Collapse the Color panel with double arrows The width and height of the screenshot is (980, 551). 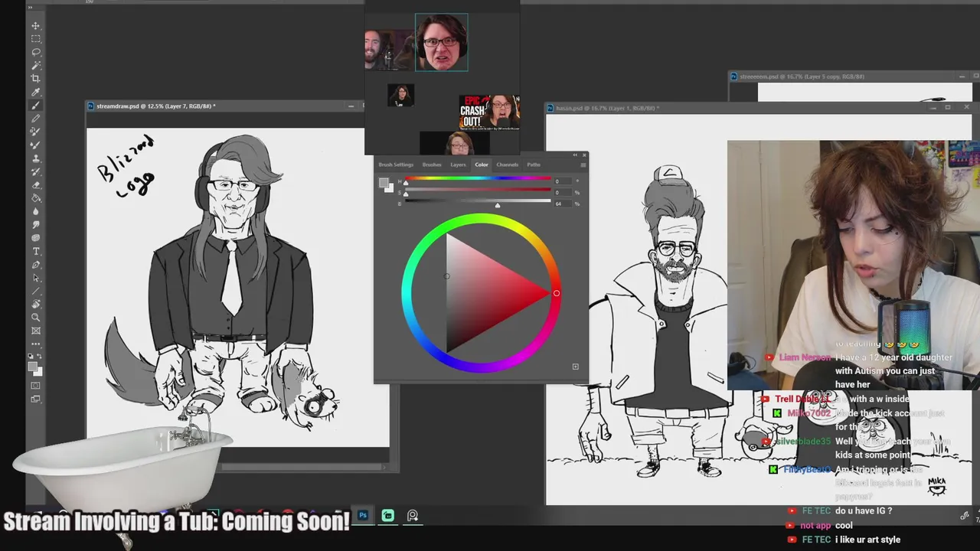point(575,155)
